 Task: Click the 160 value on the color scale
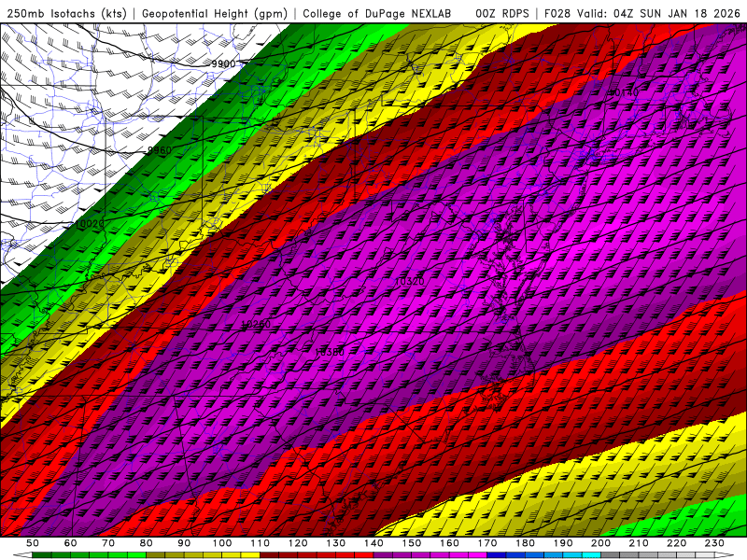[x=450, y=543]
